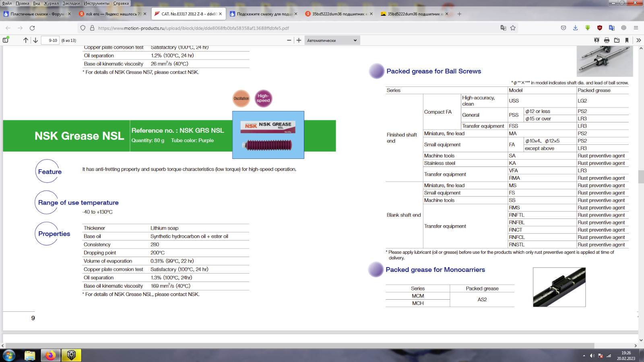
Task: Switch to presentation mode
Action: click(597, 40)
